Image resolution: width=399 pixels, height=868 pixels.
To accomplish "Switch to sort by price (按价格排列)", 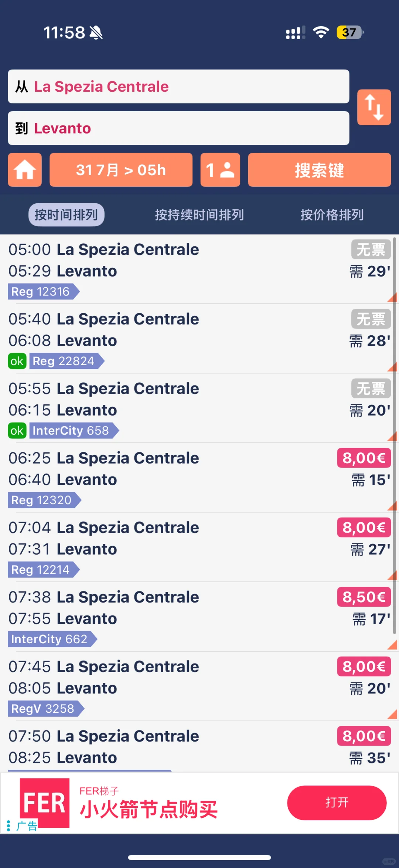I will point(332,215).
